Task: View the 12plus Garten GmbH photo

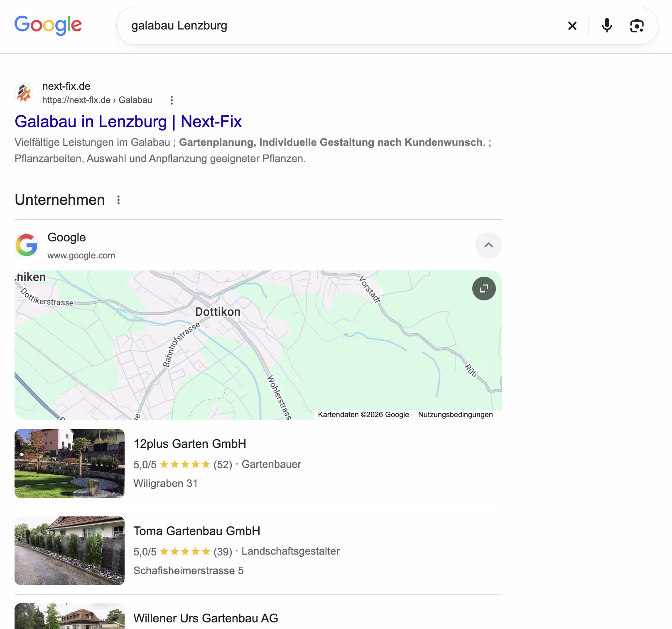Action: pyautogui.click(x=69, y=464)
